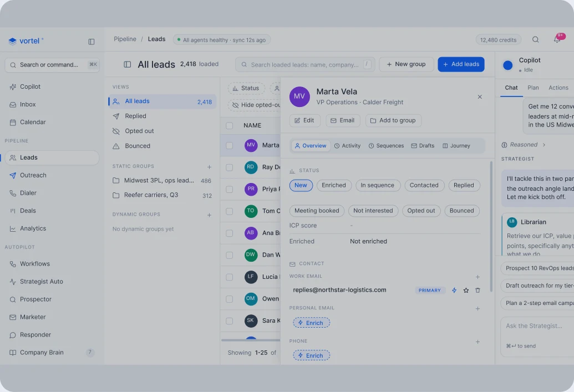Toggle Hide opted-out filter chip

[255, 105]
